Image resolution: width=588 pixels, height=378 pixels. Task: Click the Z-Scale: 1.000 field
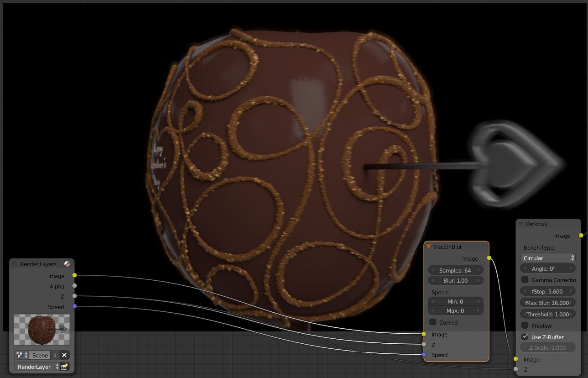tap(548, 347)
